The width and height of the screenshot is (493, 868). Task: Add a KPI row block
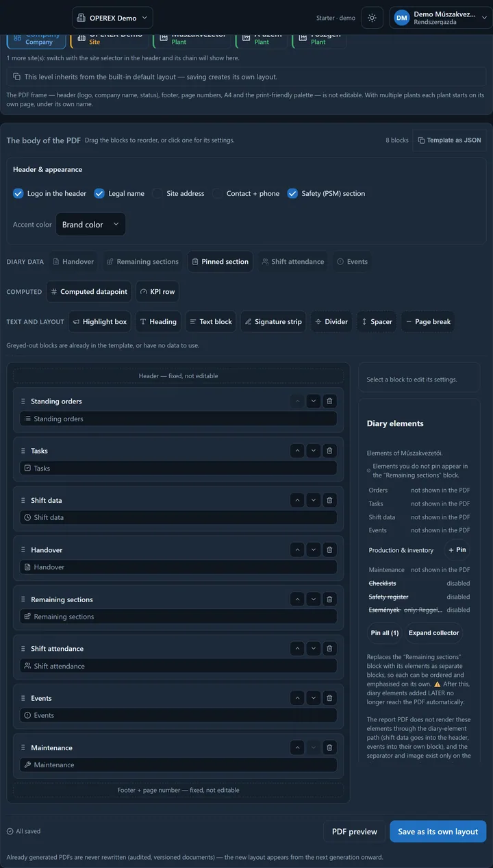[x=157, y=292]
